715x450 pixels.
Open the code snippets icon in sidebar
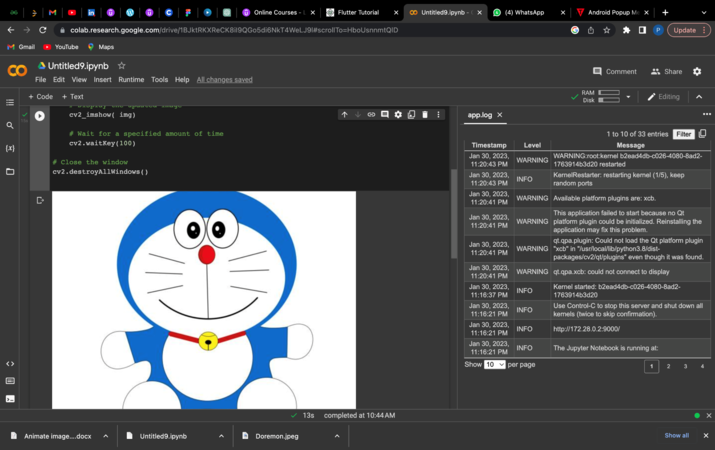(11, 364)
